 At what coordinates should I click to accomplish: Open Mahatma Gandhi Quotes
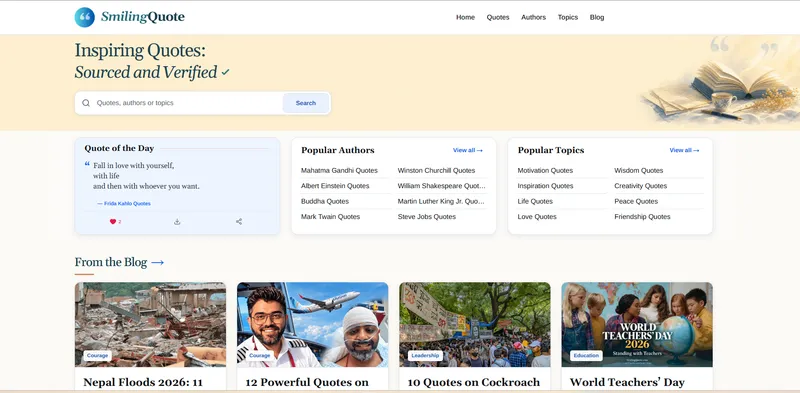click(339, 170)
